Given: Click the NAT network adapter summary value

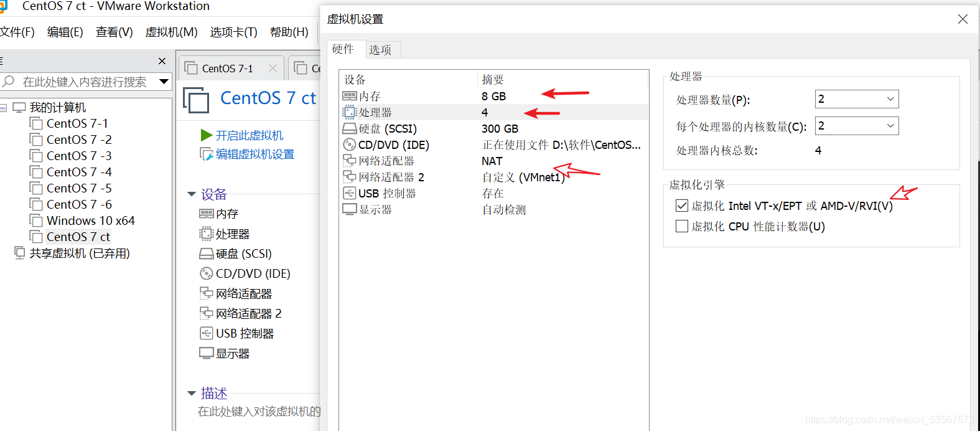Looking at the screenshot, I should pyautogui.click(x=492, y=161).
